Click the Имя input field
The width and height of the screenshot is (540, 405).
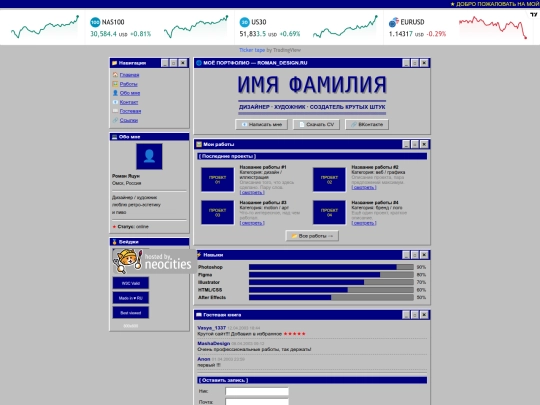click(257, 391)
